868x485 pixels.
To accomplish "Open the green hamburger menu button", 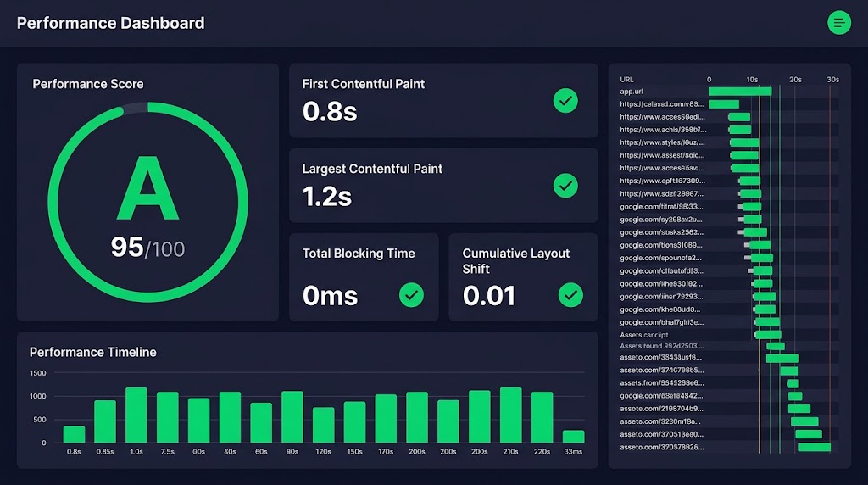I will pyautogui.click(x=838, y=23).
